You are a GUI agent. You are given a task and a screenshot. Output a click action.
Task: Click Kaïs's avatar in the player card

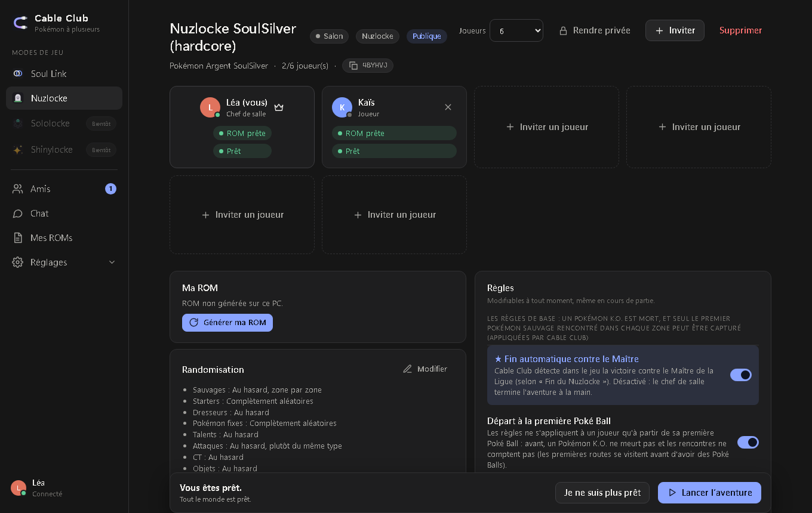point(342,107)
